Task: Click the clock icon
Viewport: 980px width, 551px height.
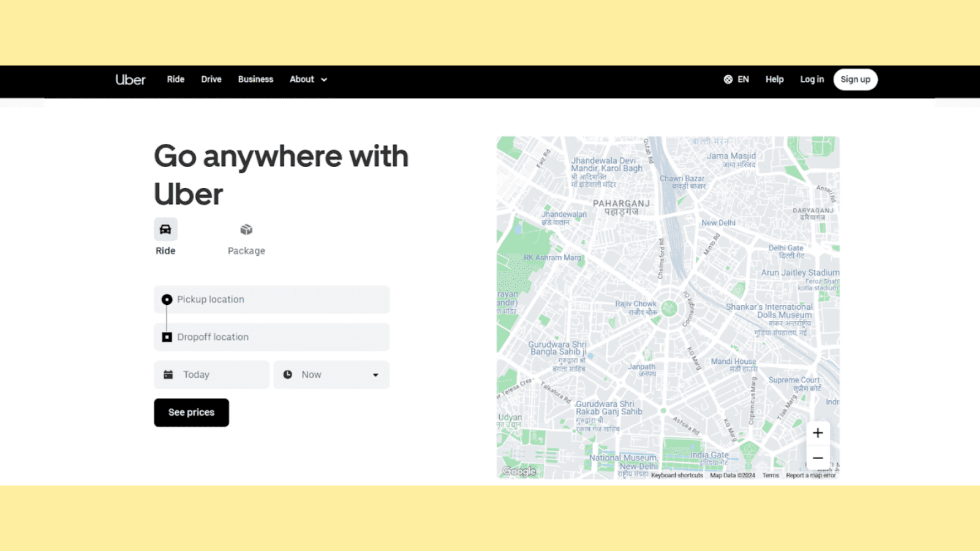Action: (287, 374)
